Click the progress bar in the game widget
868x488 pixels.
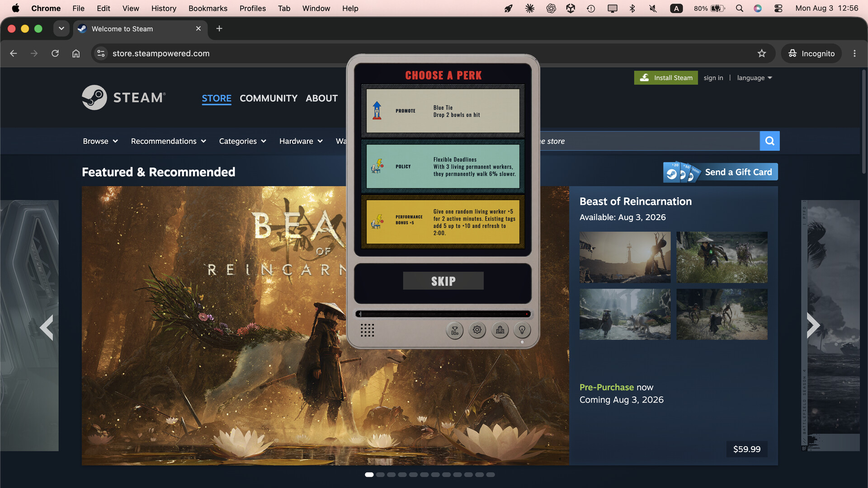pos(443,314)
